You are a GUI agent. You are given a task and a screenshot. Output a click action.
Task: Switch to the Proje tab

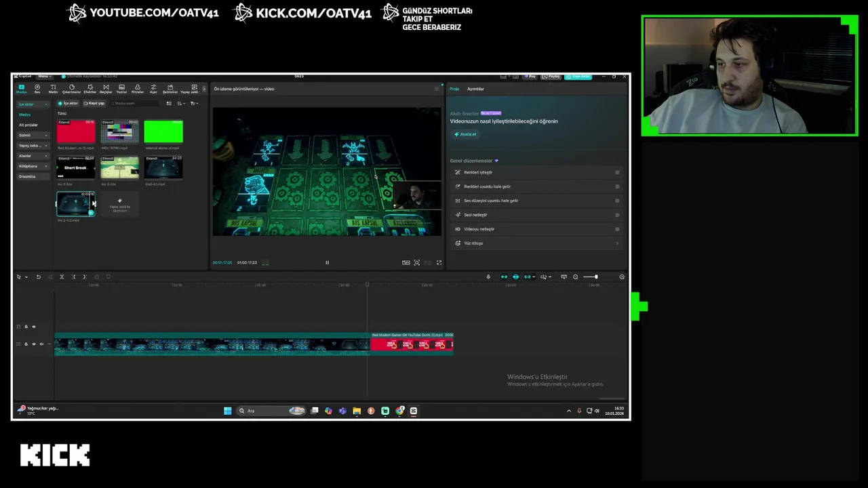point(454,89)
